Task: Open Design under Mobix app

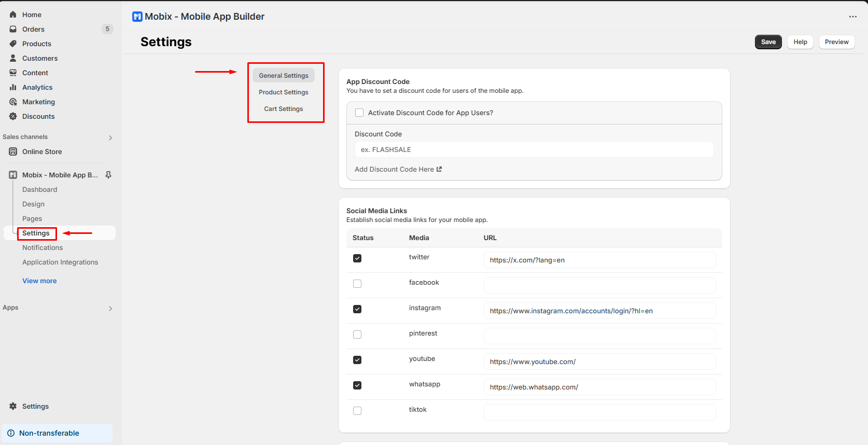Action: tap(33, 204)
